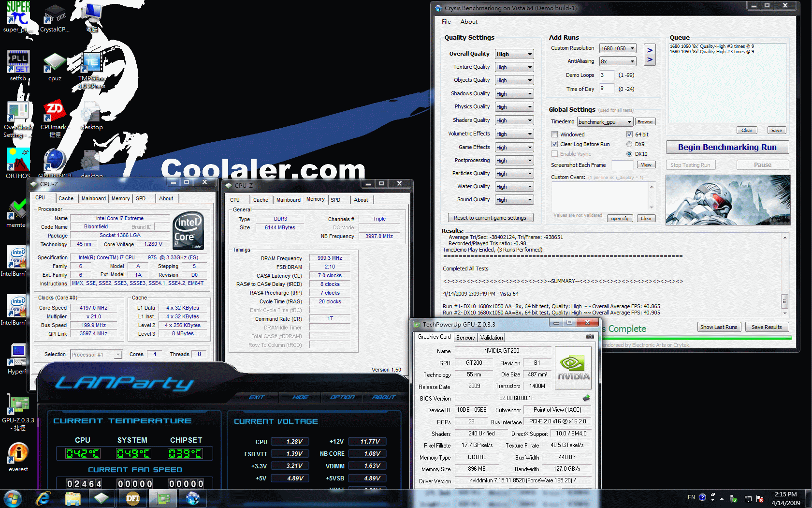This screenshot has width=812, height=508.
Task: Switch to SPD tab in right CPU-Z
Action: click(x=335, y=200)
